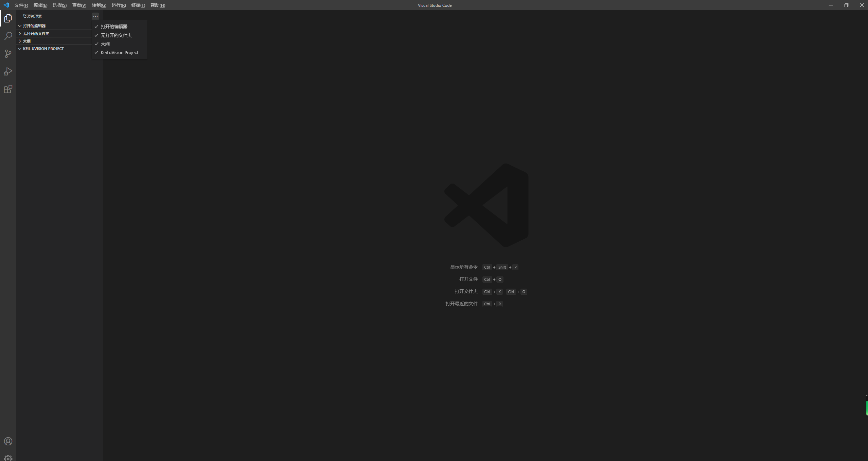Restore down the Visual Studio Code window

click(846, 5)
